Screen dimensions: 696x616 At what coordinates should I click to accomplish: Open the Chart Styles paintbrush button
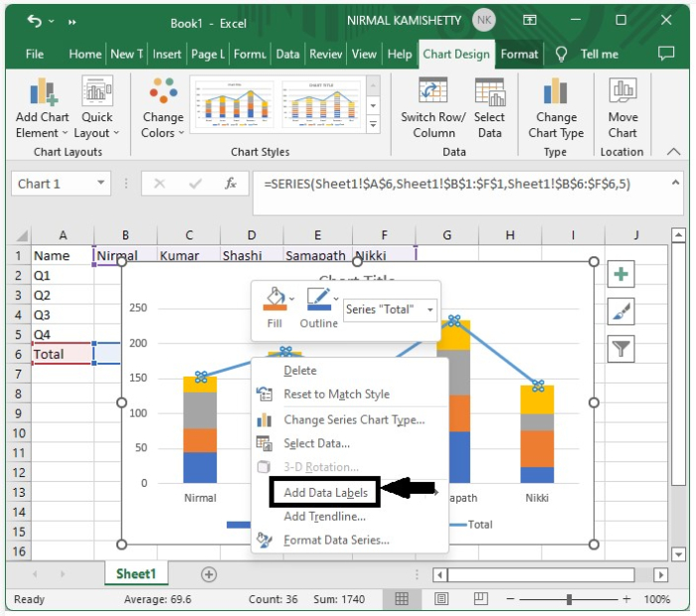(x=620, y=312)
